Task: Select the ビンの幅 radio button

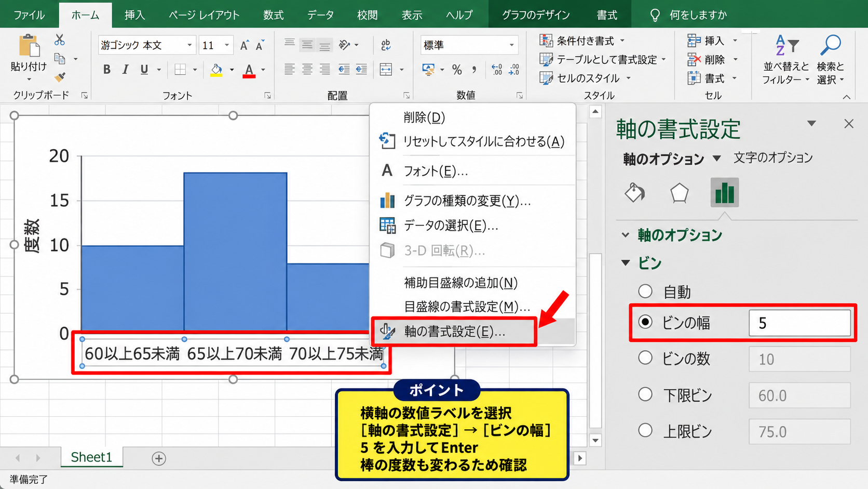Action: (645, 322)
